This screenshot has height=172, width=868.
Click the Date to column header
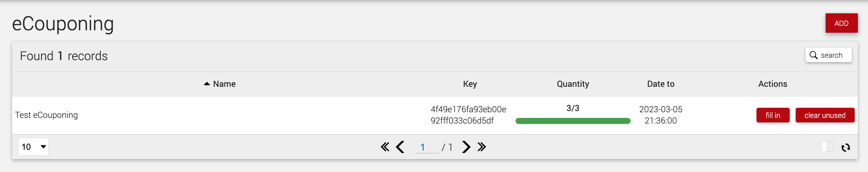661,84
